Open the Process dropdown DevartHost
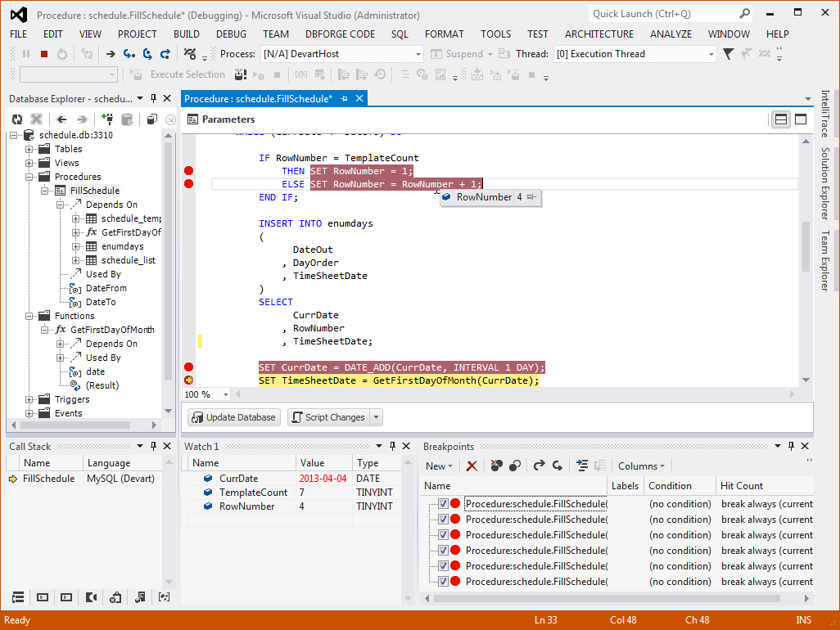 pyautogui.click(x=342, y=54)
